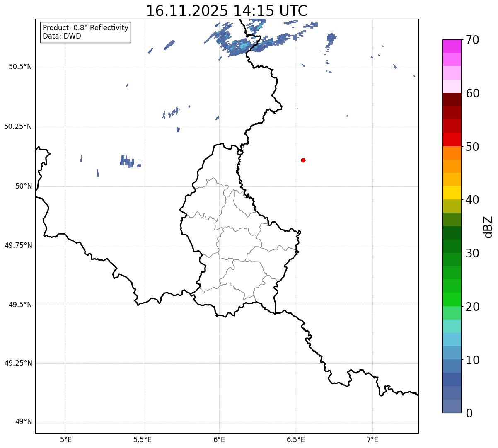Click the 'Data: DWD' text
498x448 pixels.
point(62,36)
